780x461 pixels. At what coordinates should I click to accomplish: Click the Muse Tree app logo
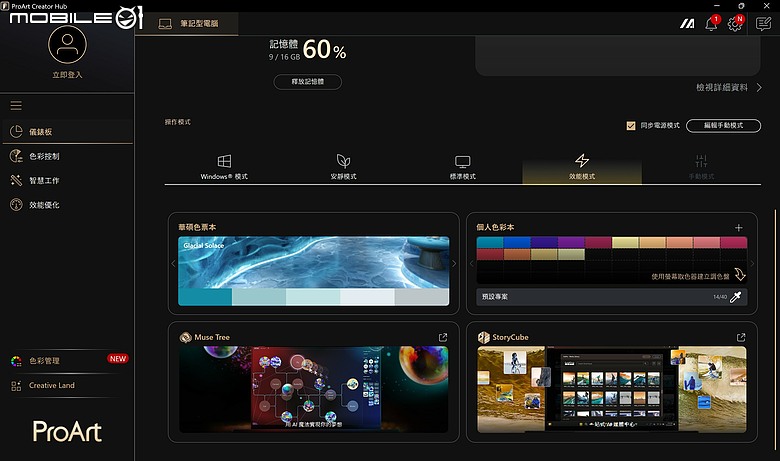pyautogui.click(x=186, y=338)
